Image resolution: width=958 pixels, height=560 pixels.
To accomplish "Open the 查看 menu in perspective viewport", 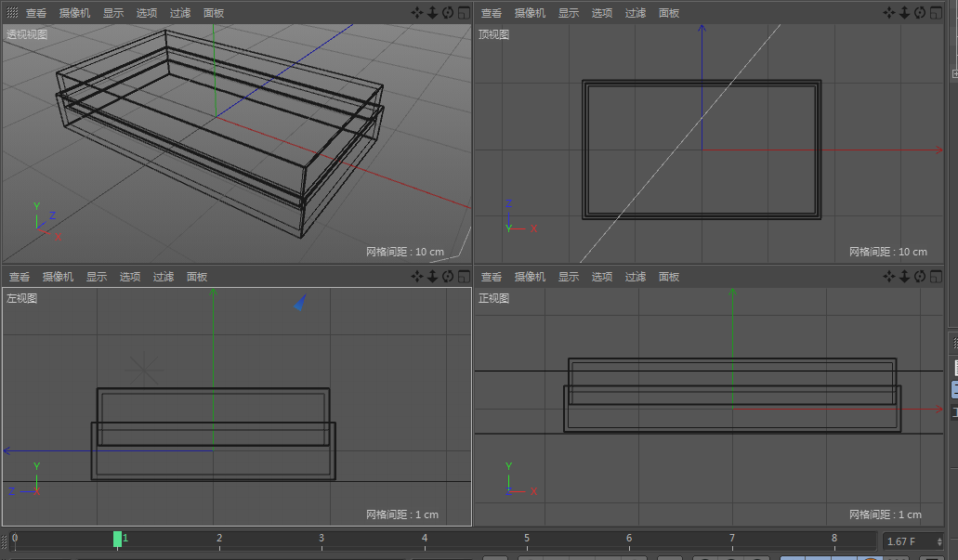I will tap(35, 13).
